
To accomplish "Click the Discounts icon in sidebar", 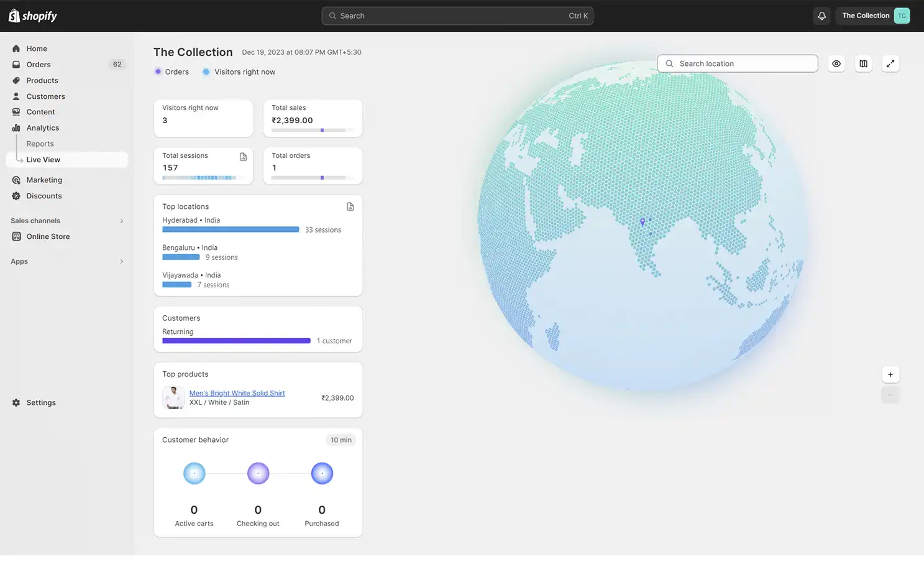I will pyautogui.click(x=16, y=195).
